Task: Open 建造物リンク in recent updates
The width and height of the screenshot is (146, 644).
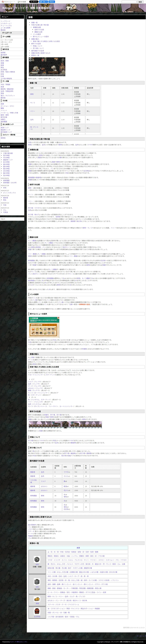Action: tap(8, 160)
